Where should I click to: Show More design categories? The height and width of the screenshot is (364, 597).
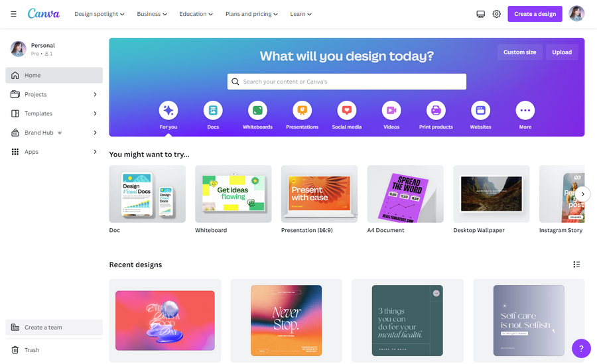click(x=525, y=111)
